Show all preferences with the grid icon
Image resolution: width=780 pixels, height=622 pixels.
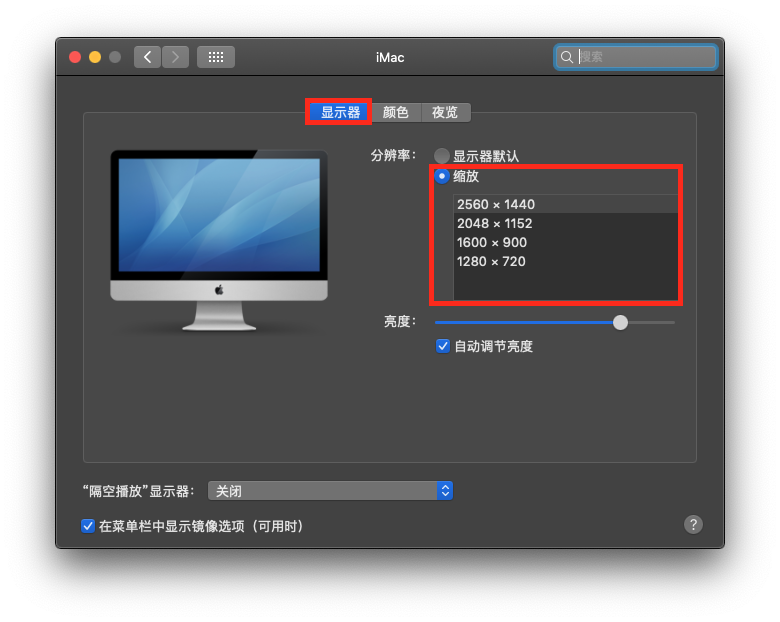point(216,57)
